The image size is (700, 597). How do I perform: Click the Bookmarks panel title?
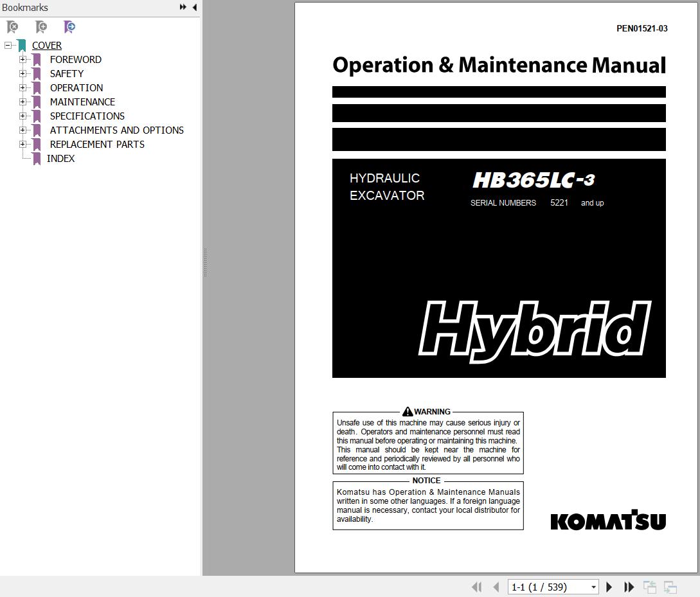click(x=25, y=8)
